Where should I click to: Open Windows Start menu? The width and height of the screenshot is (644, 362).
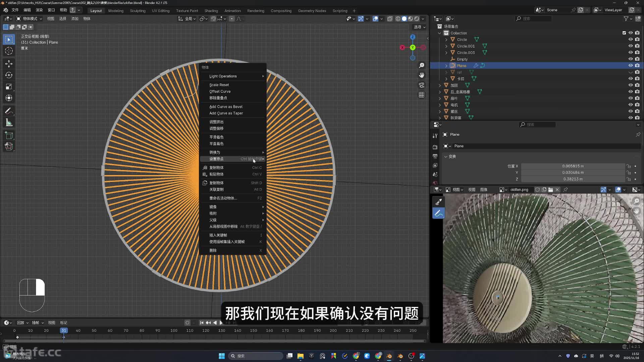[x=222, y=356]
